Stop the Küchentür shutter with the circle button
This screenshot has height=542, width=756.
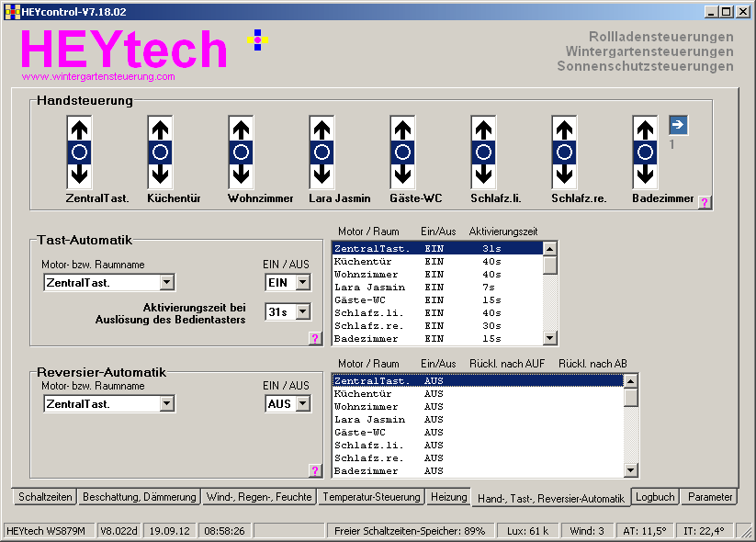point(160,152)
